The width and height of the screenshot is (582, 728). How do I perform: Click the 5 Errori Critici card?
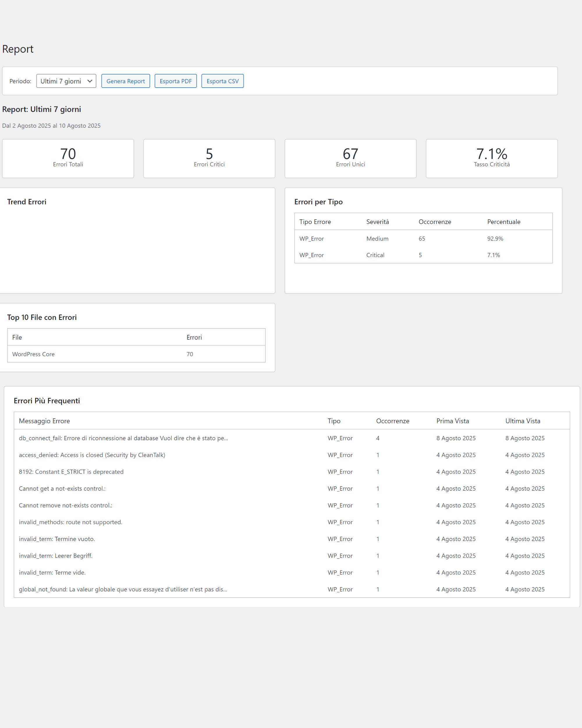click(x=209, y=158)
